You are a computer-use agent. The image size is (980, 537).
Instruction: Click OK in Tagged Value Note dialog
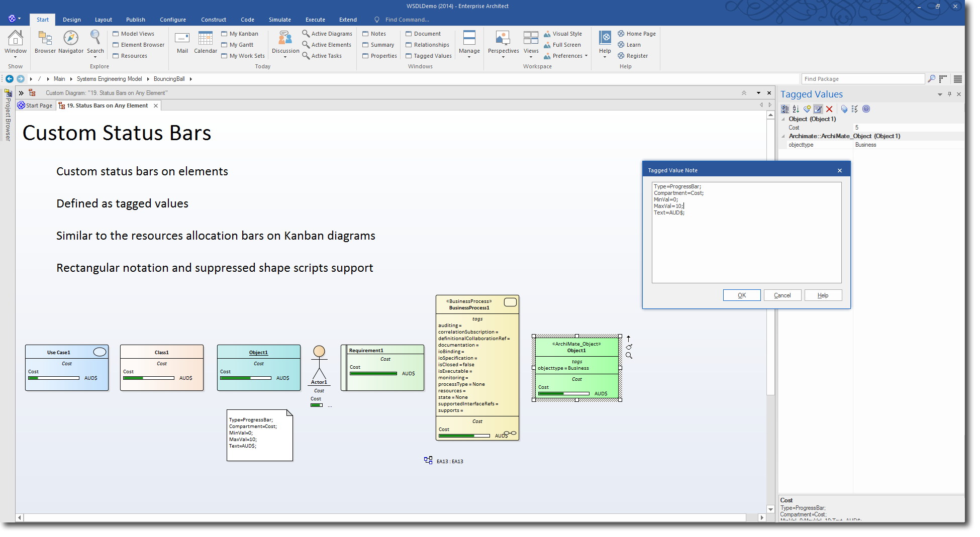click(x=741, y=295)
